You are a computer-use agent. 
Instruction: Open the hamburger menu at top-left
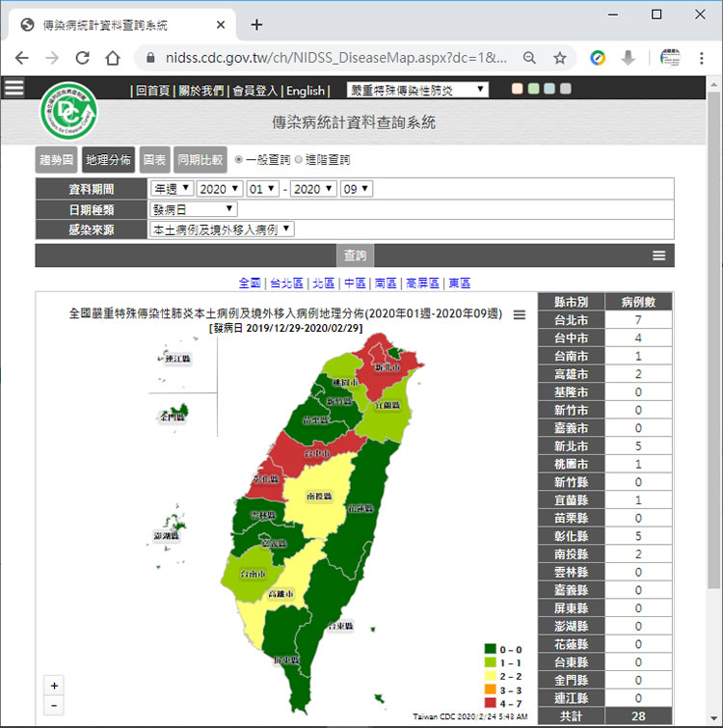click(x=13, y=88)
